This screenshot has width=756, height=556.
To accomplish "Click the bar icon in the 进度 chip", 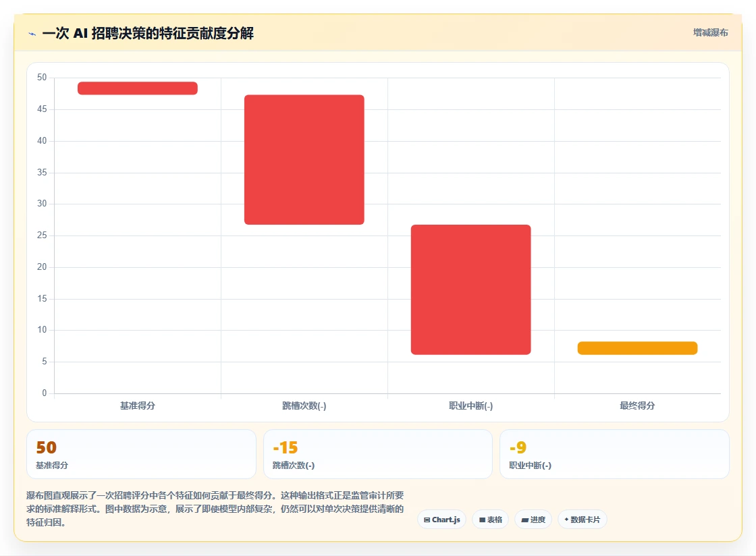I will click(525, 520).
